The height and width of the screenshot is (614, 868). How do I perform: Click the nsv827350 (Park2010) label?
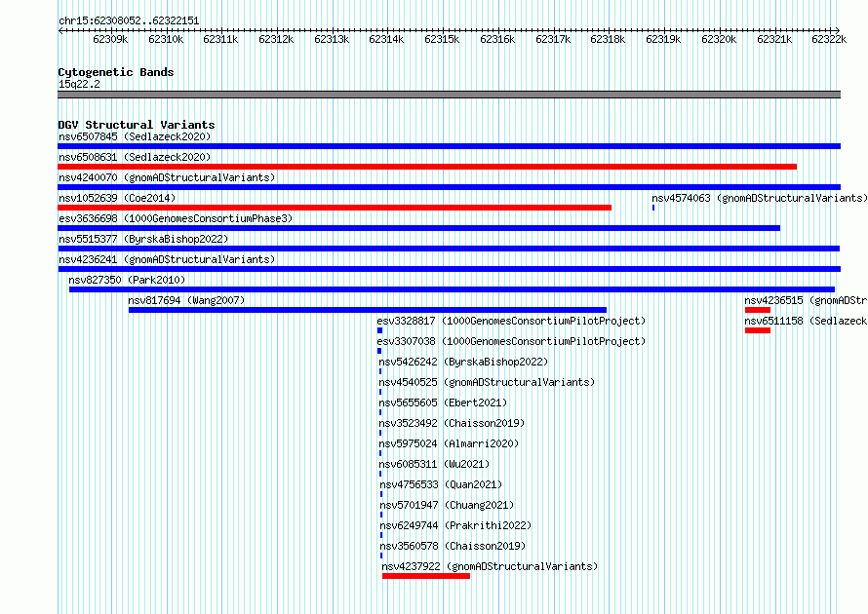(127, 280)
